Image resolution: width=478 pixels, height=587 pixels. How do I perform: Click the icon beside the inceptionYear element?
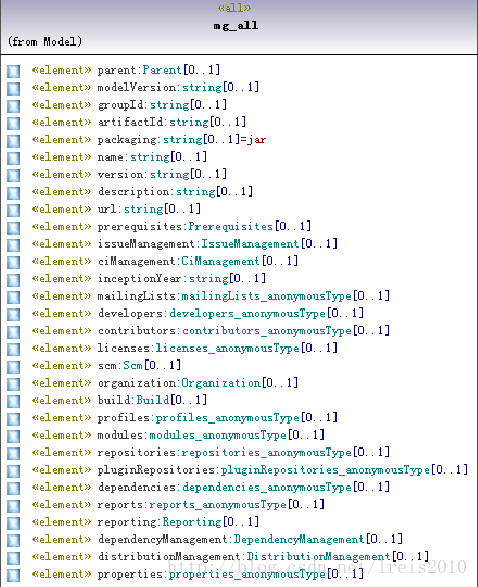pyautogui.click(x=13, y=280)
